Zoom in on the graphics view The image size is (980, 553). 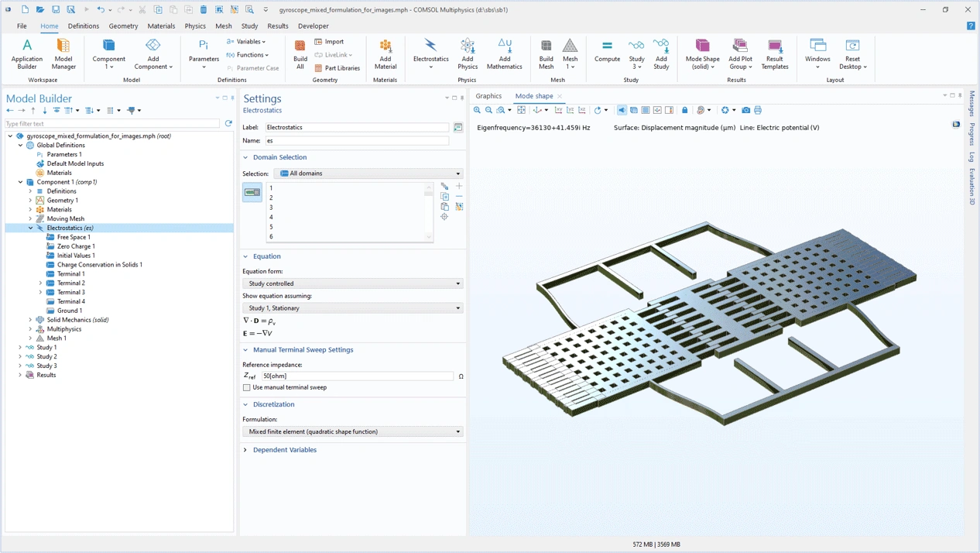coord(477,110)
